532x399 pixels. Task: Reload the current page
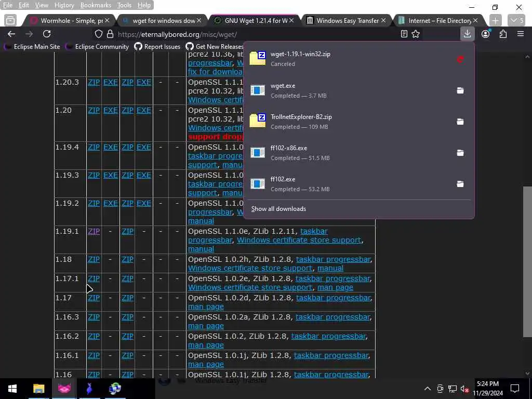point(47,34)
